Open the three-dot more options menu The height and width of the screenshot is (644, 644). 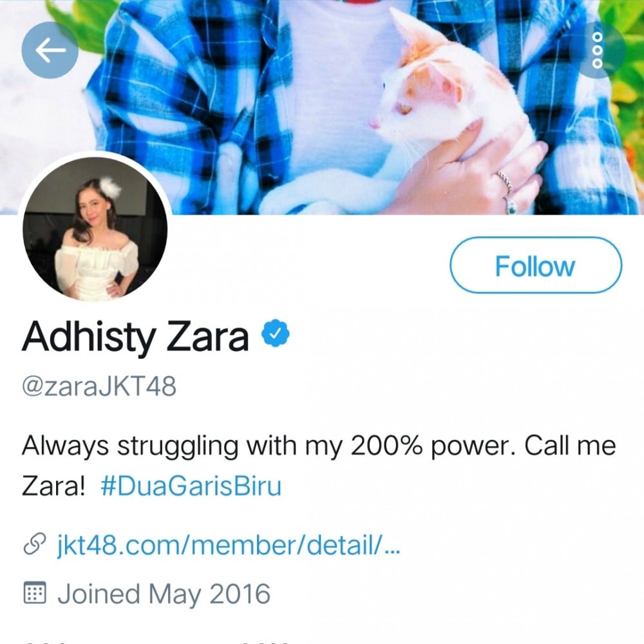click(597, 50)
